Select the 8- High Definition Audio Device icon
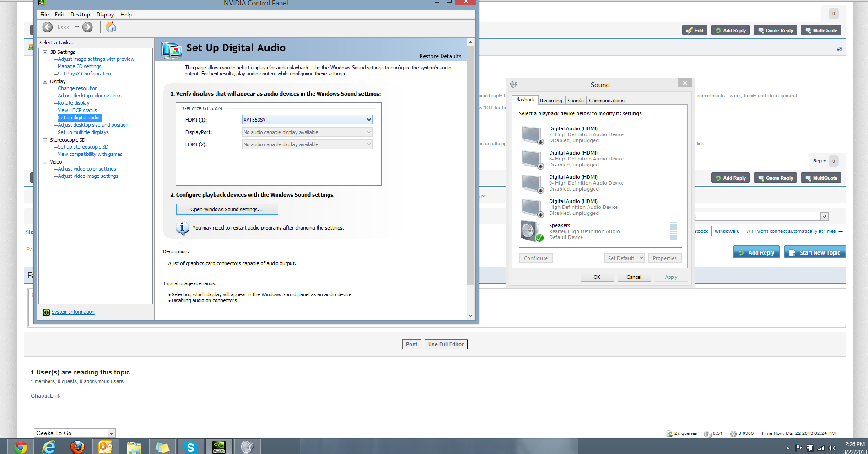 pos(532,159)
